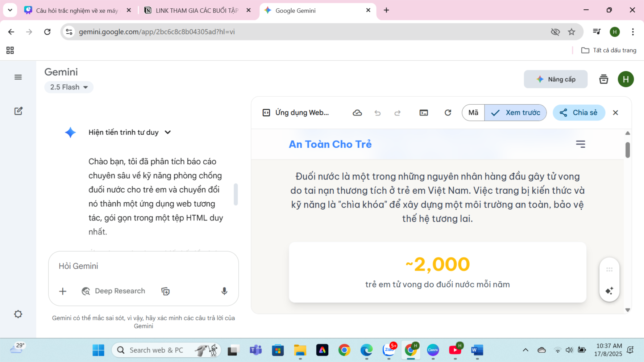Viewport: 644px width, 362px height.
Task: Click the cloud save icon in canvas
Action: [357, 113]
